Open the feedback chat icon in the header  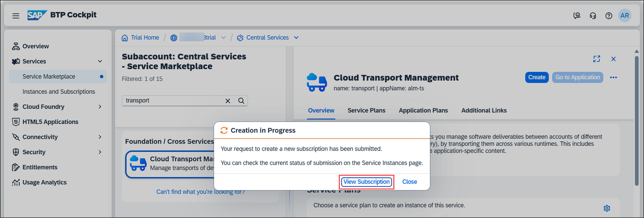(x=577, y=16)
